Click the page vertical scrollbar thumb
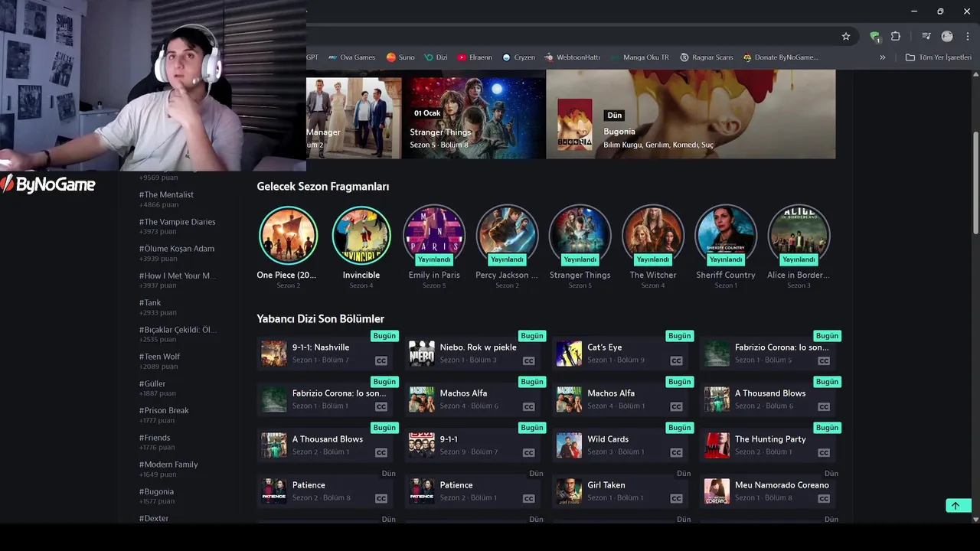This screenshot has width=980, height=551. point(975,183)
